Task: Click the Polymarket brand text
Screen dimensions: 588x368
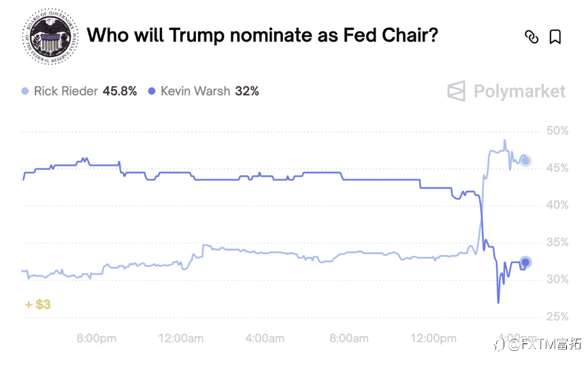Action: (x=519, y=91)
